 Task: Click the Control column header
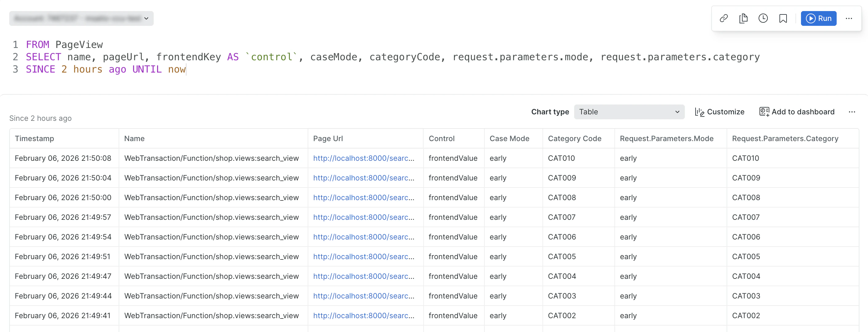pos(441,139)
